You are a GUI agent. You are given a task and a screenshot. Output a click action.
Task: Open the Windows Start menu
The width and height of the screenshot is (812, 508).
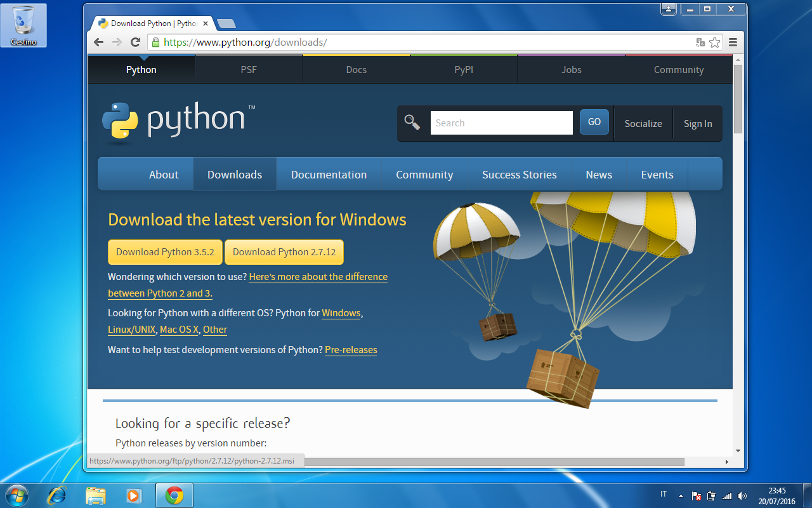[x=16, y=495]
